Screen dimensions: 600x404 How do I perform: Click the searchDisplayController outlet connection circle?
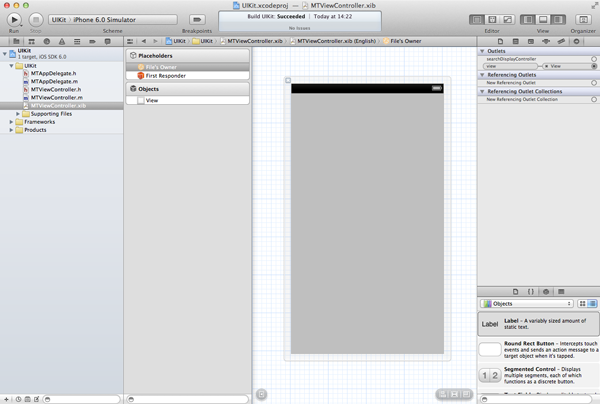pos(594,59)
